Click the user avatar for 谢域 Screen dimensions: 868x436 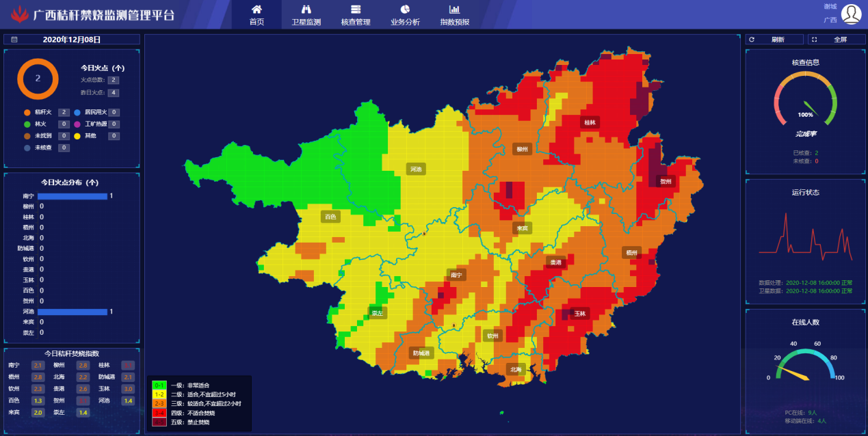(850, 14)
